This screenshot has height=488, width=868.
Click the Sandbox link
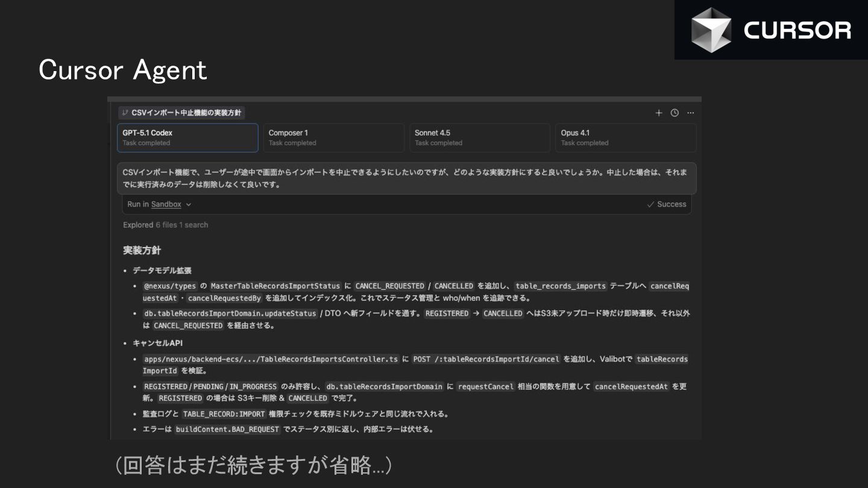tap(166, 204)
